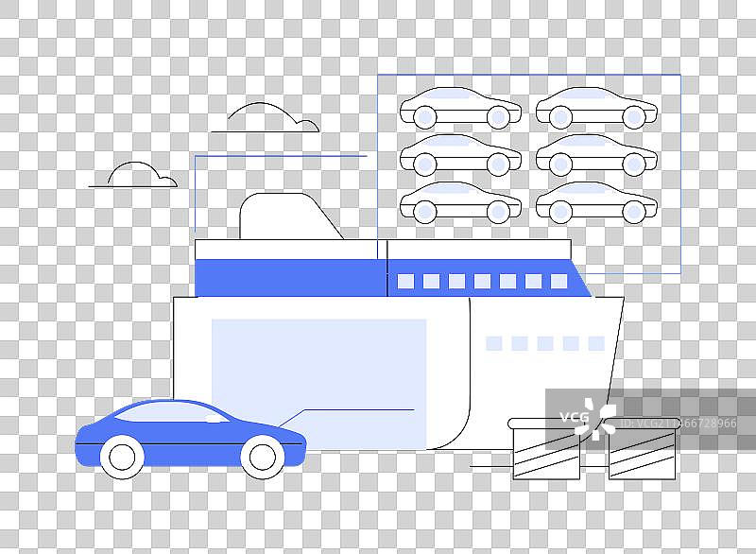Click the bottom-left outlined car in the grid
This screenshot has height=554, width=756.
click(460, 202)
